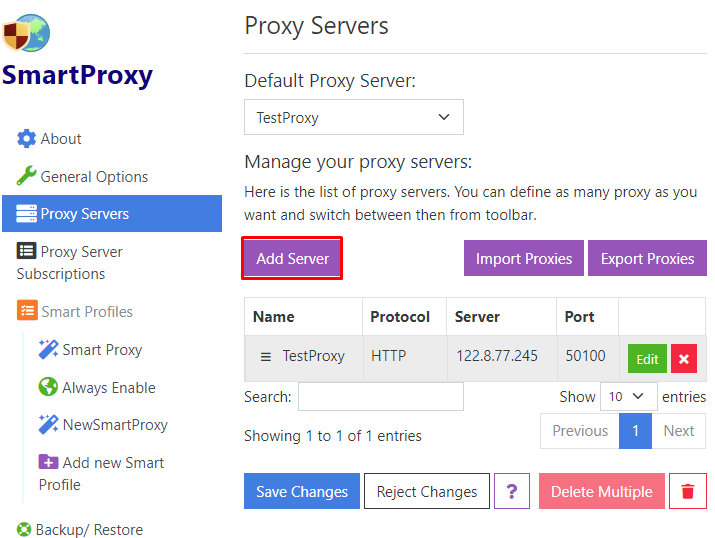Sort by the Port column header
This screenshot has height=538, width=715.
click(x=587, y=316)
